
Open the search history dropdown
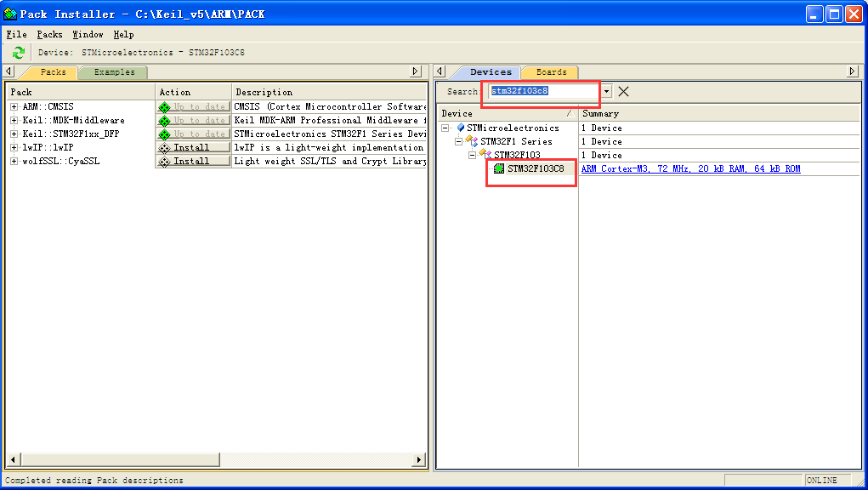607,91
